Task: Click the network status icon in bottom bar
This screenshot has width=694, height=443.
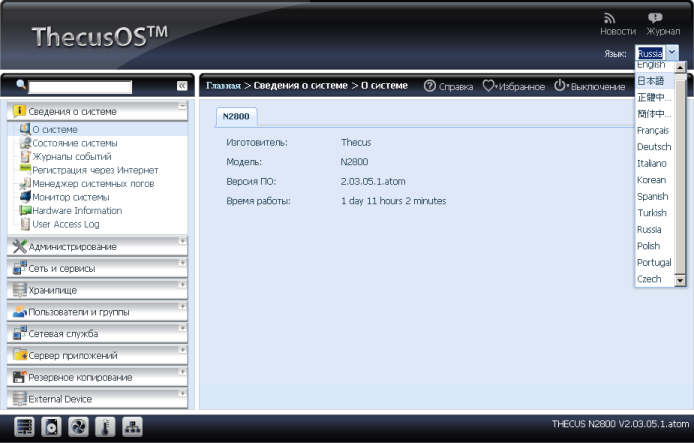Action: (132, 427)
